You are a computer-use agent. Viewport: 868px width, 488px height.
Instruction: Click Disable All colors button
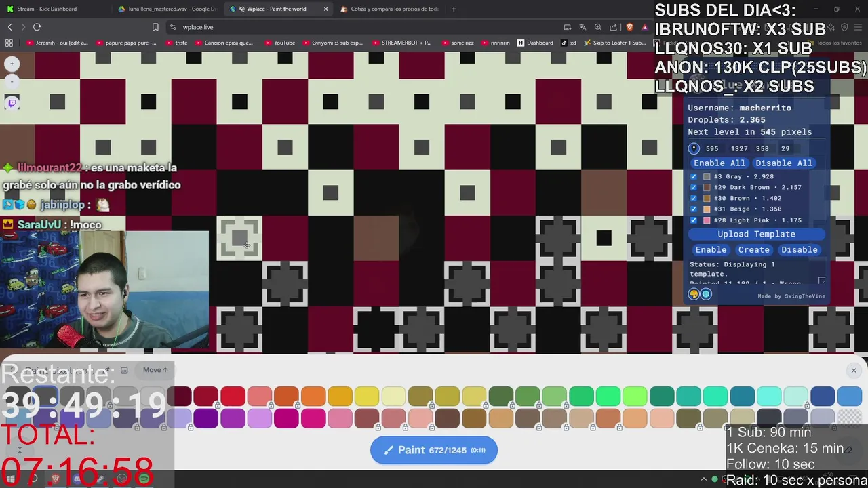783,163
